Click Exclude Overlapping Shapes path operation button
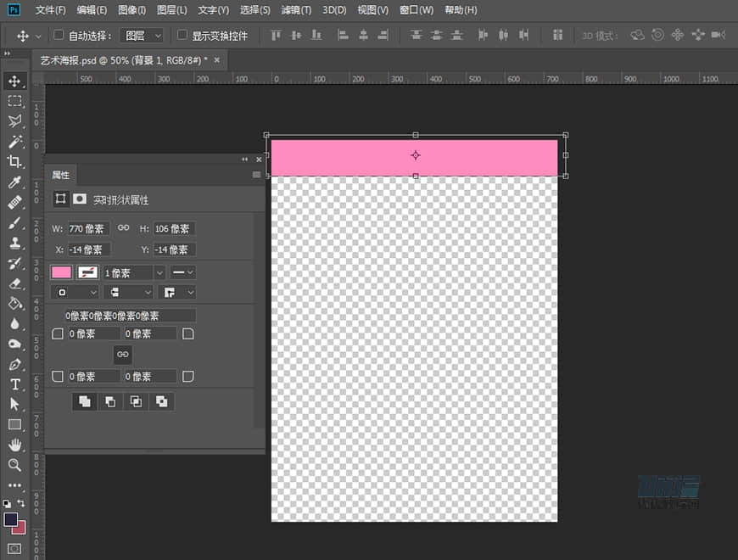 [161, 401]
